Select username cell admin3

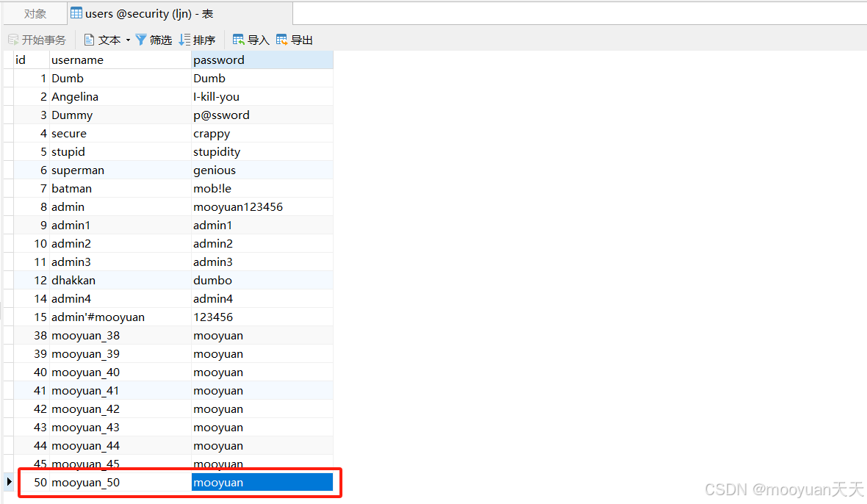[x=120, y=262]
